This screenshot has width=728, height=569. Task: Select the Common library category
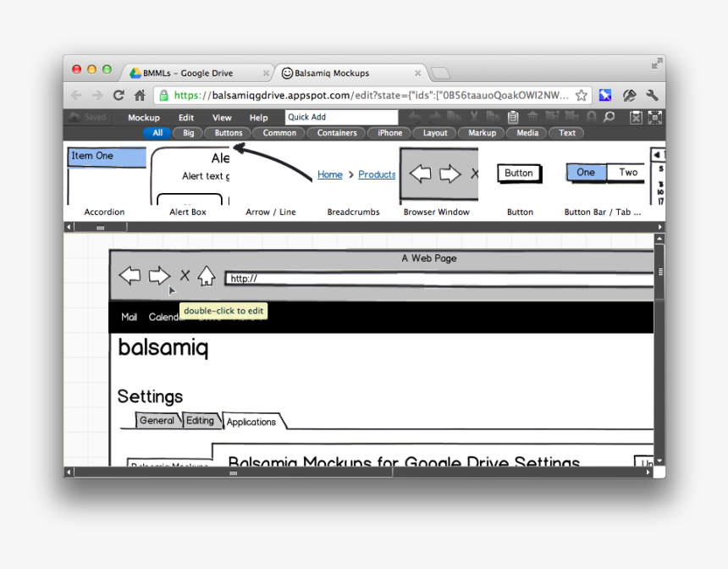279,133
